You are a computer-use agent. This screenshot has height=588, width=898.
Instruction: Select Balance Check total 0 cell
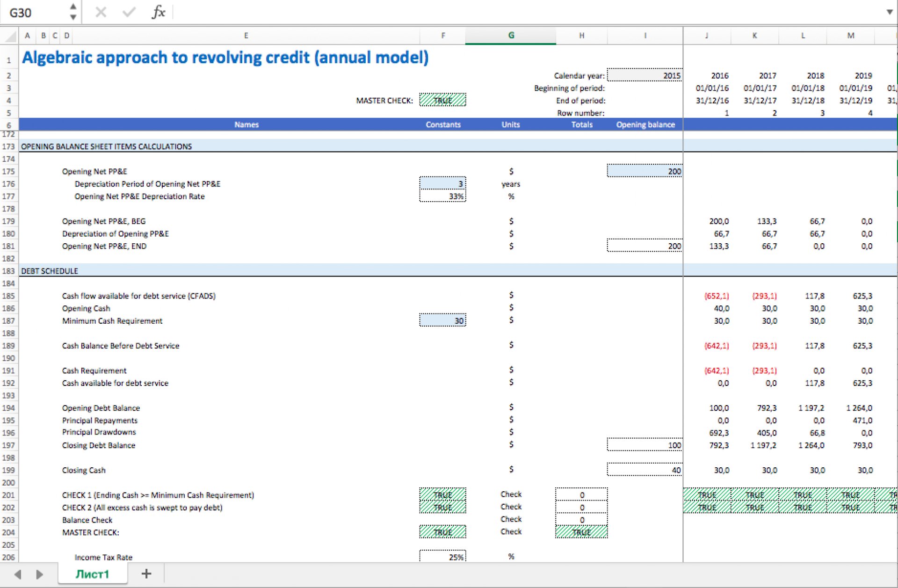pos(581,520)
